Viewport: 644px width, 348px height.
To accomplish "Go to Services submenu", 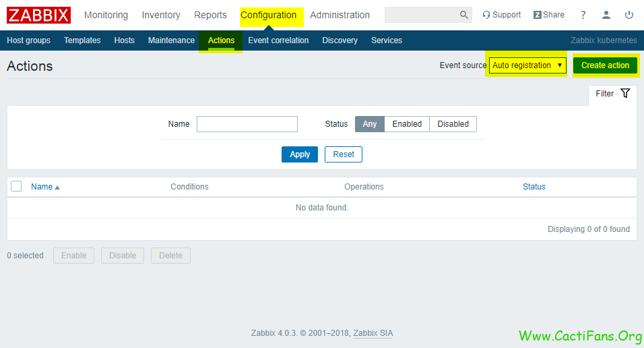I will coord(387,40).
